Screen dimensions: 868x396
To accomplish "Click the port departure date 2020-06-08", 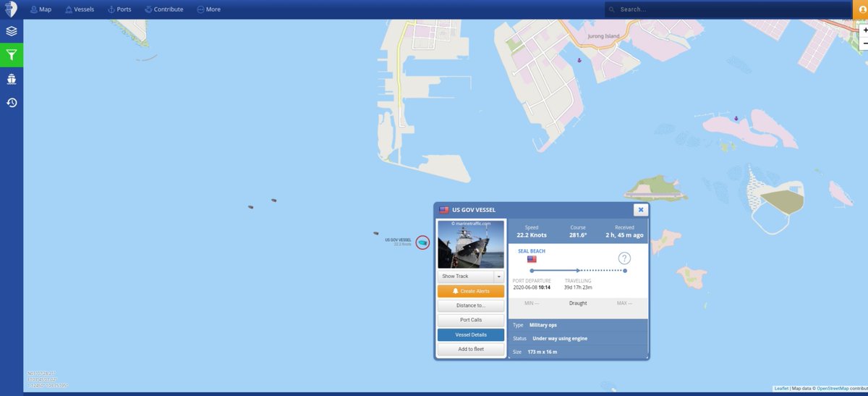I will click(526, 287).
